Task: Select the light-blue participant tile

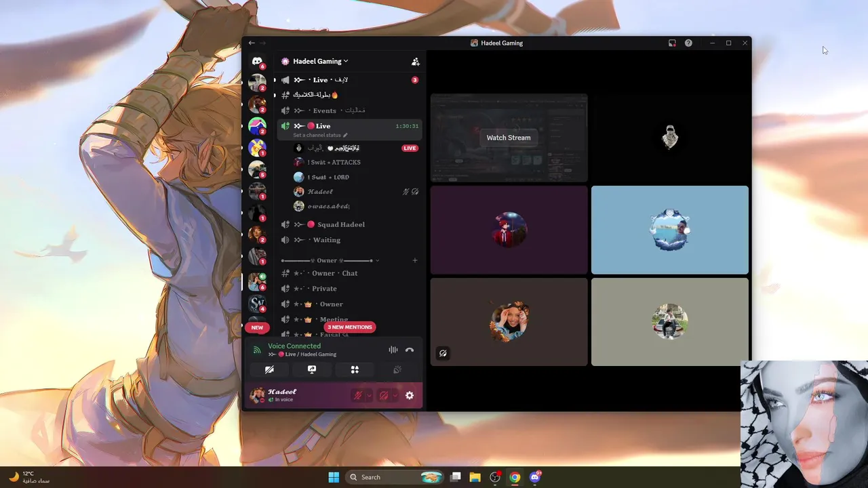Action: (x=670, y=230)
